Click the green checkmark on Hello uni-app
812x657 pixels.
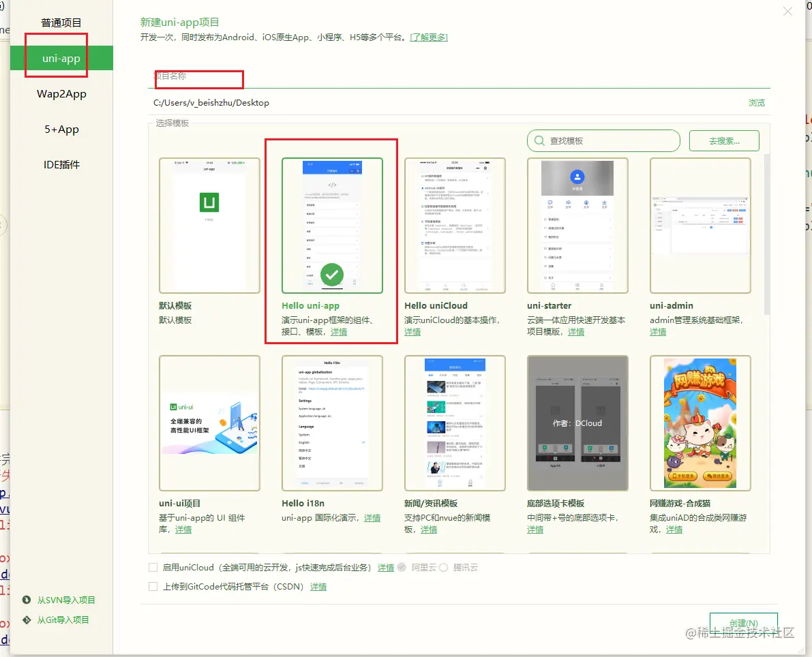(x=332, y=275)
